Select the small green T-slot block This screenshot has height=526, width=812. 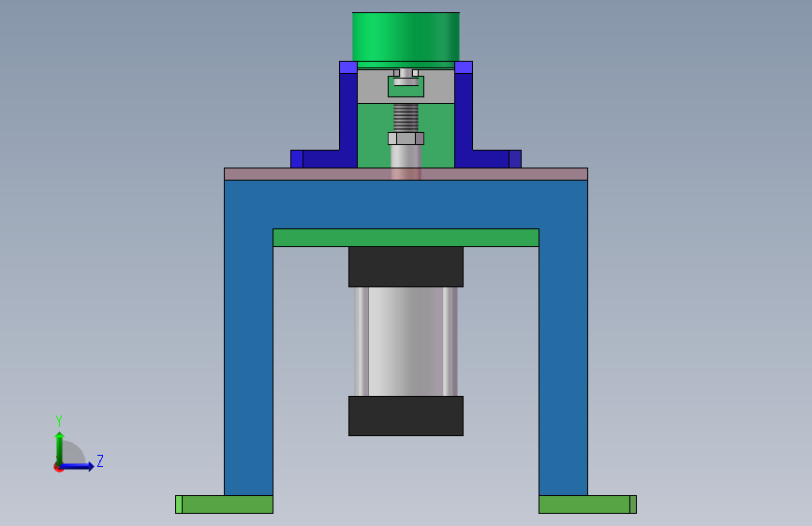(x=406, y=91)
